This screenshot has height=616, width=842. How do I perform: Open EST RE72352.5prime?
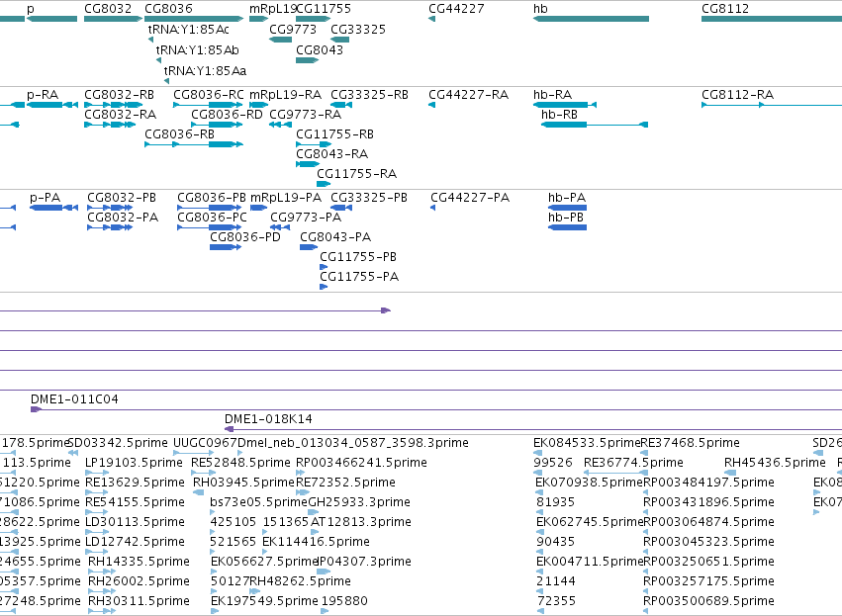(346, 483)
